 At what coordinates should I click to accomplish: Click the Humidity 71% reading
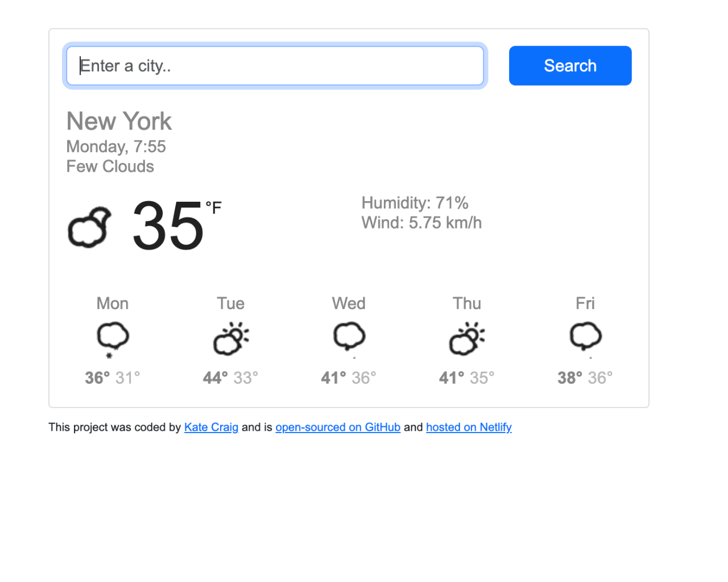[x=415, y=202]
